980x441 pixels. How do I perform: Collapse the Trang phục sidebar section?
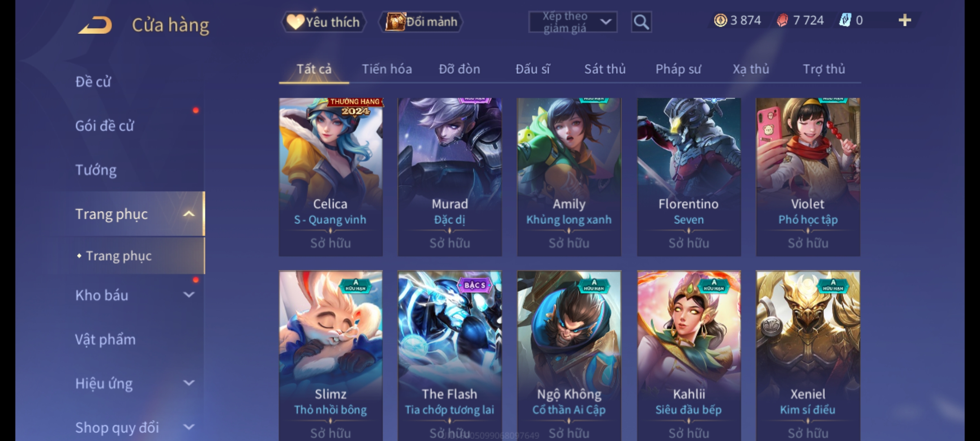[x=189, y=214]
